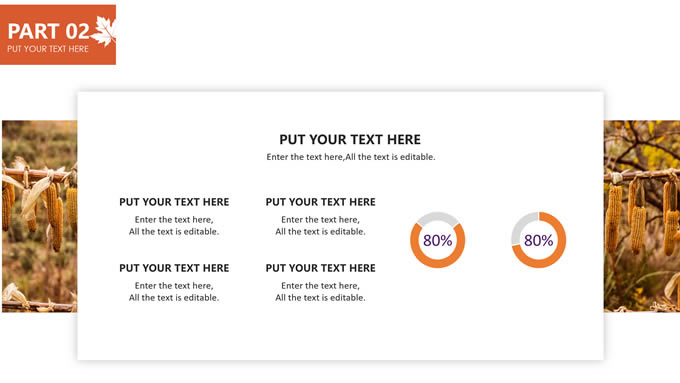This screenshot has width=680, height=383.
Task: Select the two-line body text under the top-right block heading
Action: point(320,226)
